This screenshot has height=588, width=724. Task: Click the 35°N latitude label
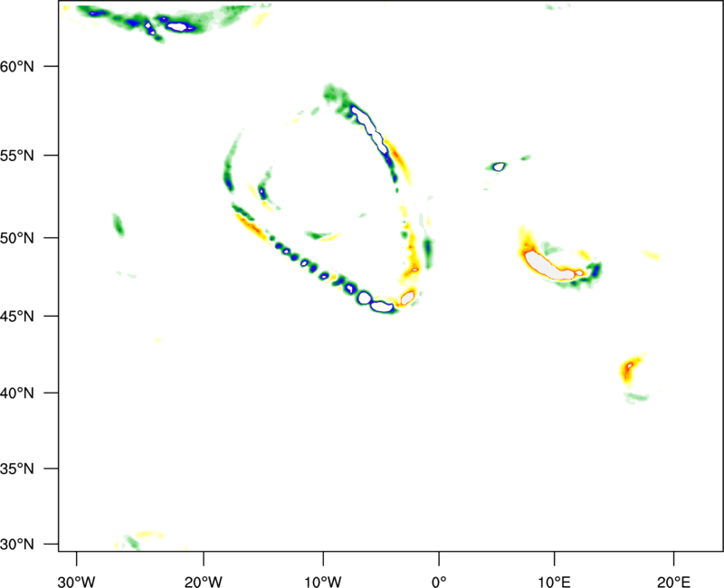[17, 469]
